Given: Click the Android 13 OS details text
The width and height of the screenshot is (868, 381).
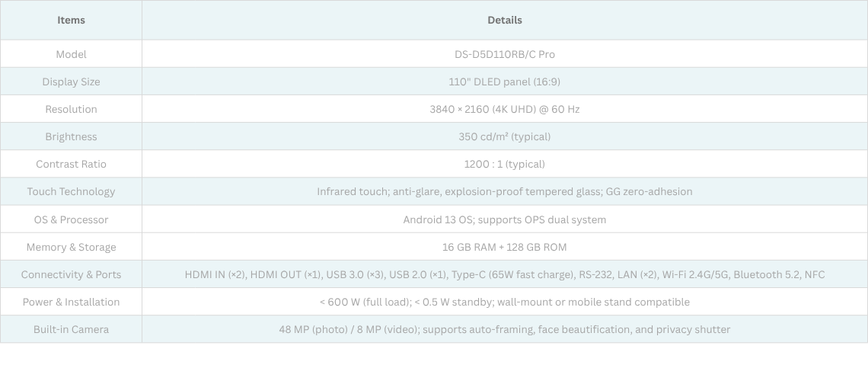Looking at the screenshot, I should [505, 219].
